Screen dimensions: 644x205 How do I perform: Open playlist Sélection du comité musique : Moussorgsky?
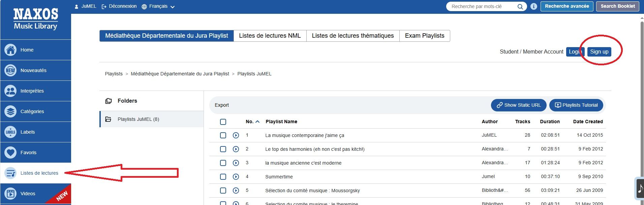click(312, 191)
